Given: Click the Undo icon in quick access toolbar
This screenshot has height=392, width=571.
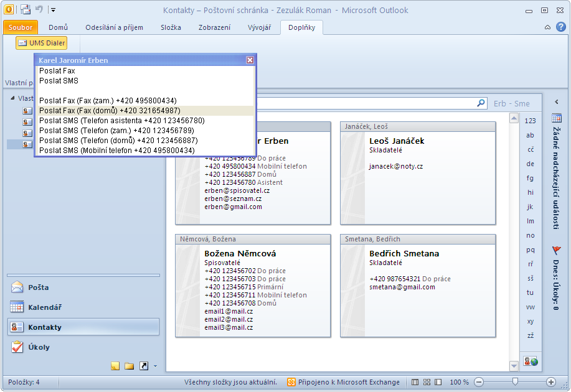Looking at the screenshot, I should 39,9.
